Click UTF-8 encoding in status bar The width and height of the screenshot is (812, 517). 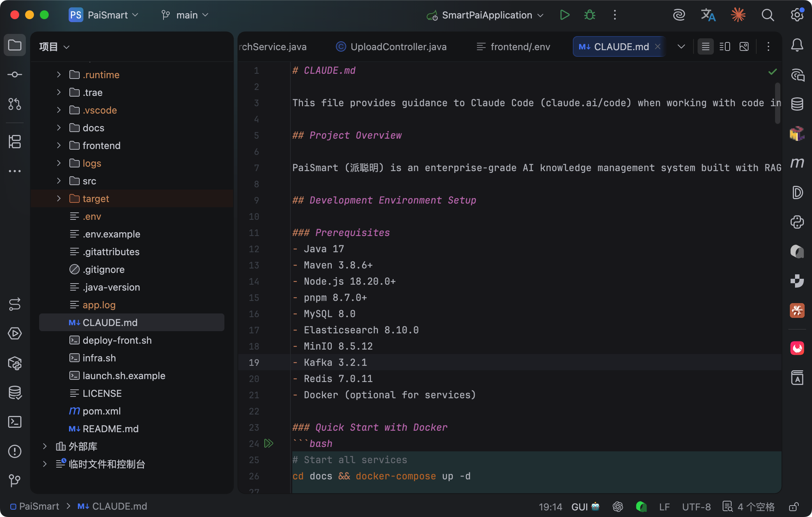[x=696, y=507]
